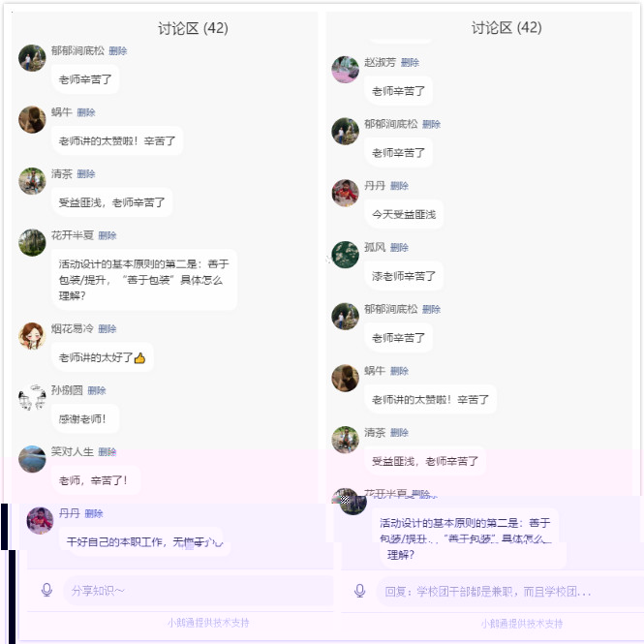Delete 蜗牛's comment in left panel
644x644 pixels.
[86, 112]
